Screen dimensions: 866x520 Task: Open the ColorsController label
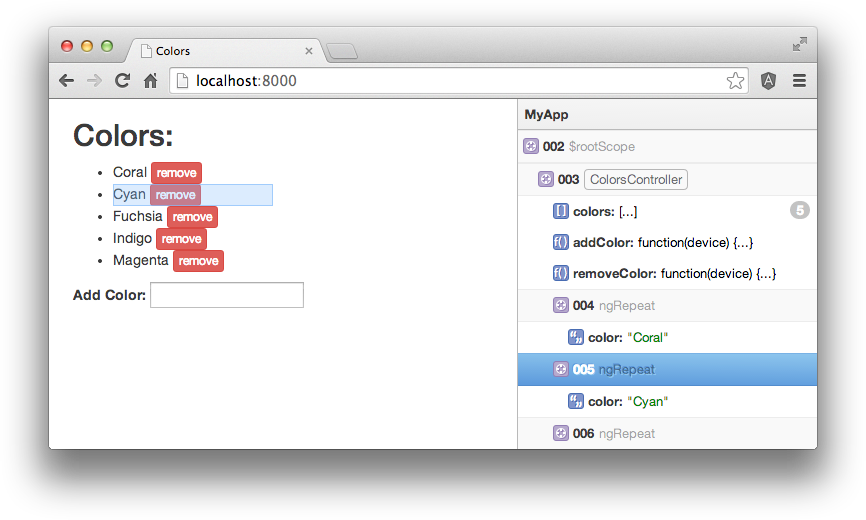coord(636,179)
